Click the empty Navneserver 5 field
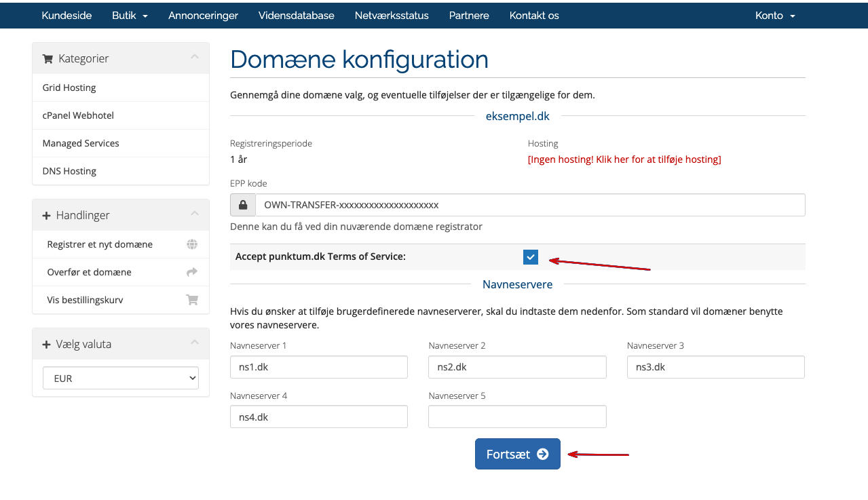 (x=517, y=417)
